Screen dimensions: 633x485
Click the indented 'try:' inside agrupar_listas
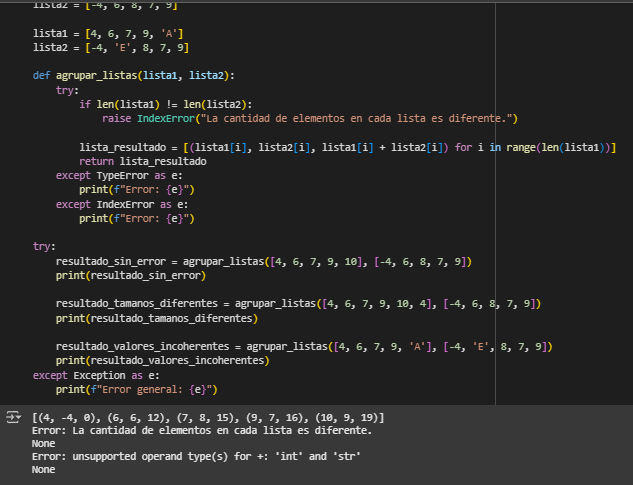67,90
